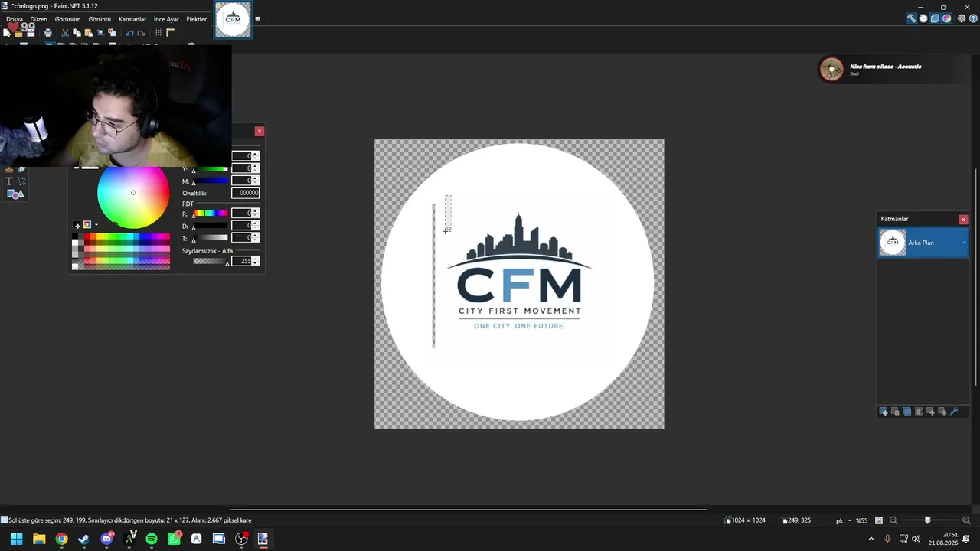This screenshot has height=551, width=980.
Task: Close the Katmanlar panel
Action: click(963, 220)
